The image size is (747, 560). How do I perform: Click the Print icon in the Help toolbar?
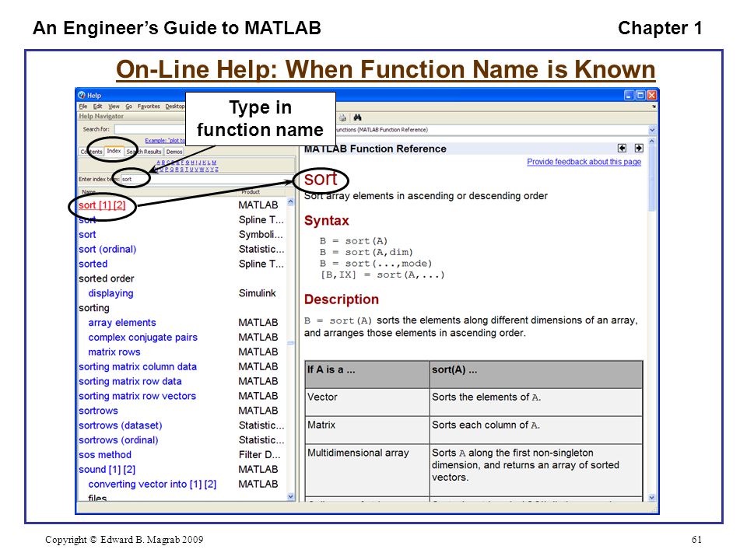tap(342, 117)
